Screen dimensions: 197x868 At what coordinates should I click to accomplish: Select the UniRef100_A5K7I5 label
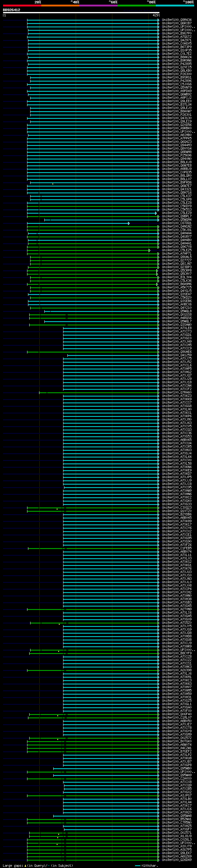point(177,288)
